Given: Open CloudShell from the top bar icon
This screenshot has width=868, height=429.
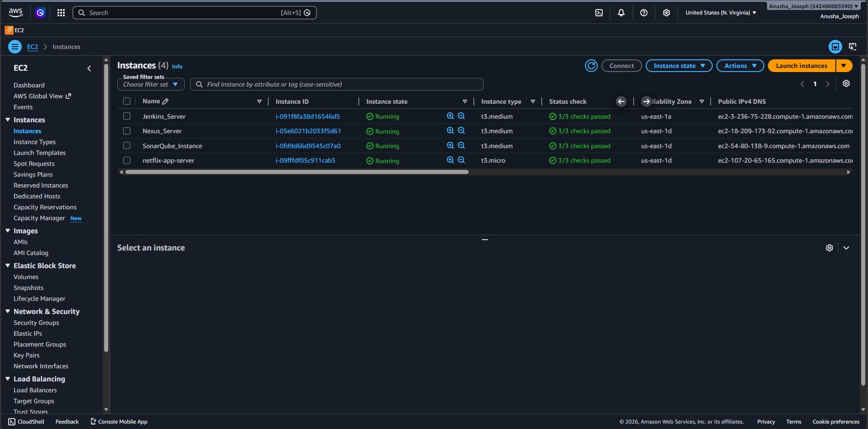Looking at the screenshot, I should (599, 13).
